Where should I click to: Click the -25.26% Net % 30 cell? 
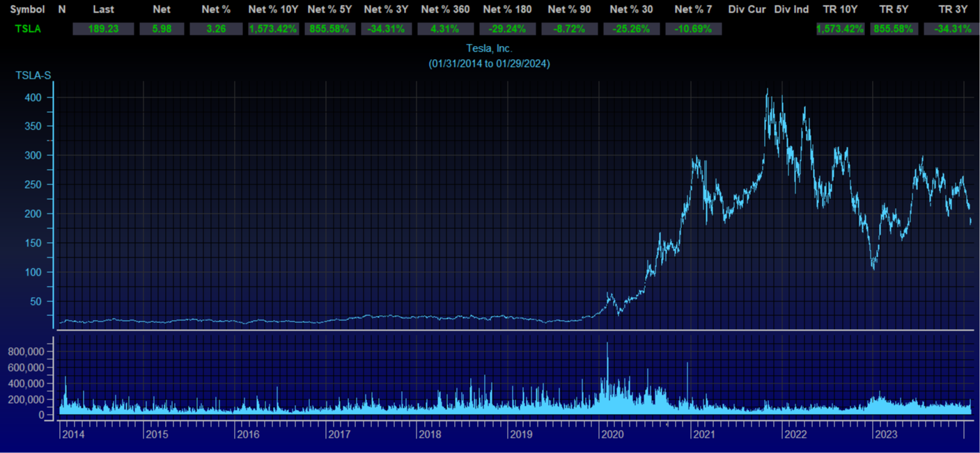(x=631, y=29)
